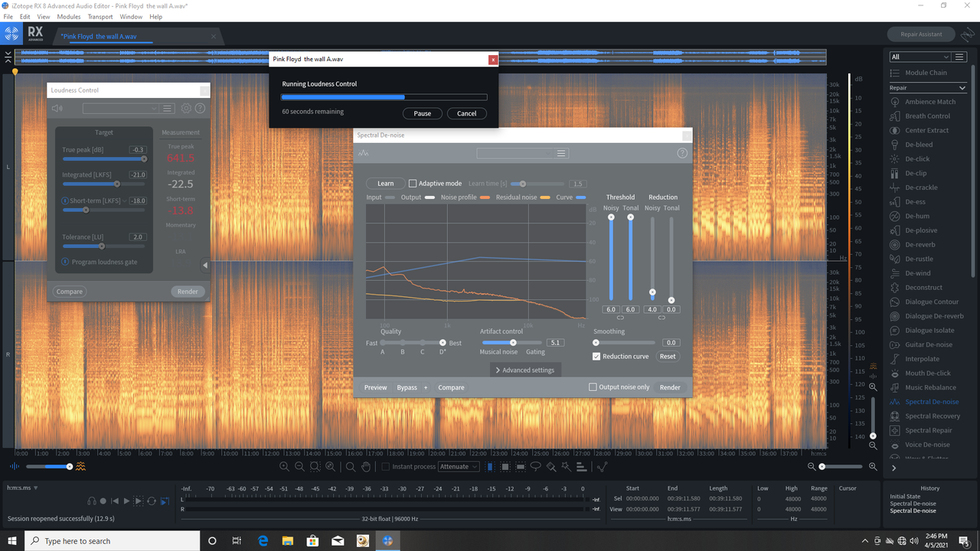Open the Spectral De-noise preset dropdown
The width and height of the screenshot is (980, 551).
[515, 153]
